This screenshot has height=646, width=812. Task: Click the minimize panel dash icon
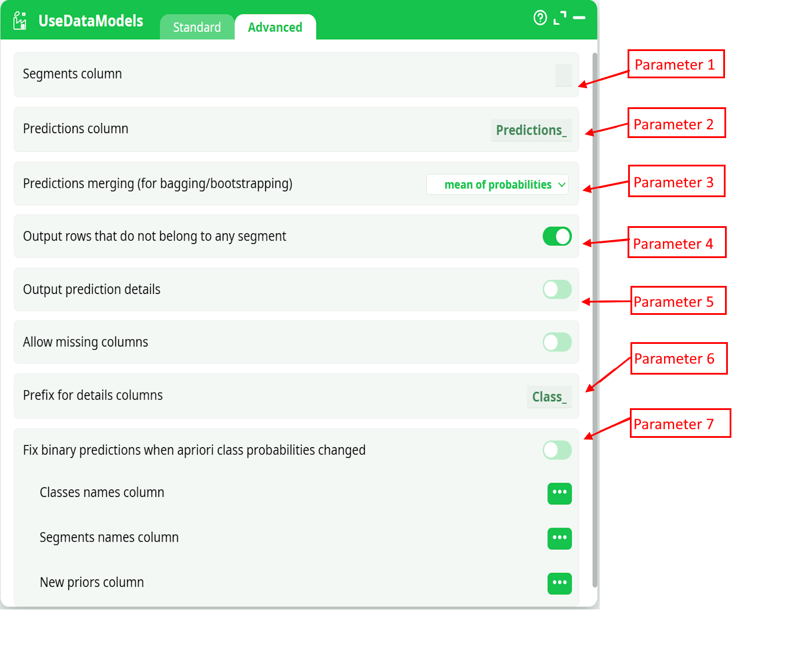(579, 18)
